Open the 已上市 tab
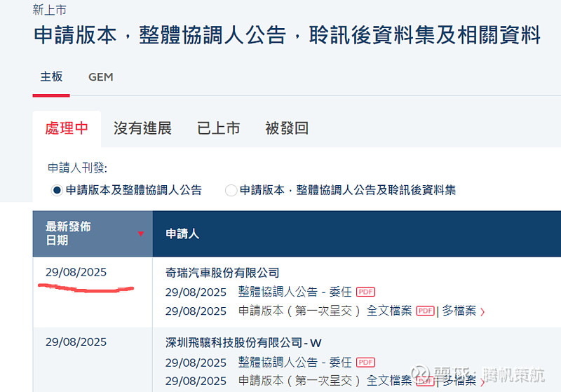 coord(218,128)
